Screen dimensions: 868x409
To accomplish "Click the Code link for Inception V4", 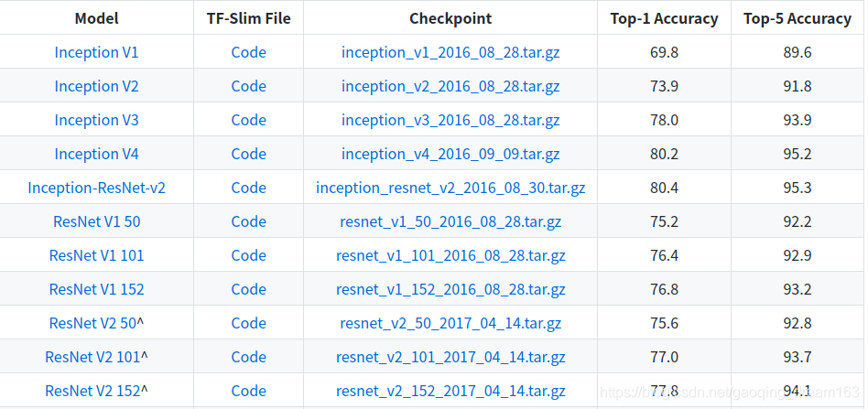I will coord(248,154).
